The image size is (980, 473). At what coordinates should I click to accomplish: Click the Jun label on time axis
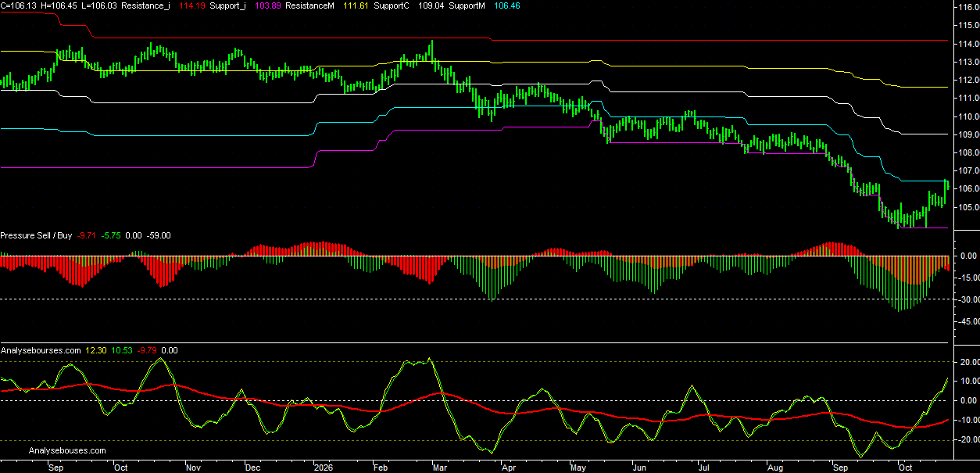click(638, 468)
